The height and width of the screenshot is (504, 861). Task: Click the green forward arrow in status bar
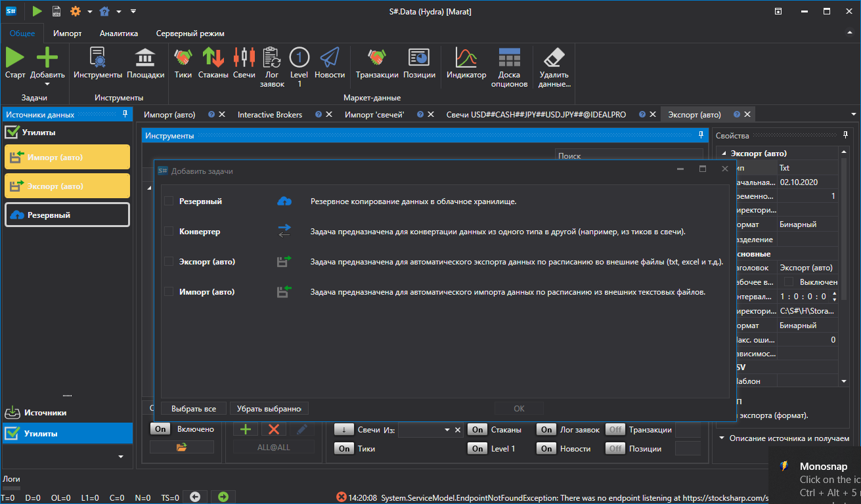[223, 497]
